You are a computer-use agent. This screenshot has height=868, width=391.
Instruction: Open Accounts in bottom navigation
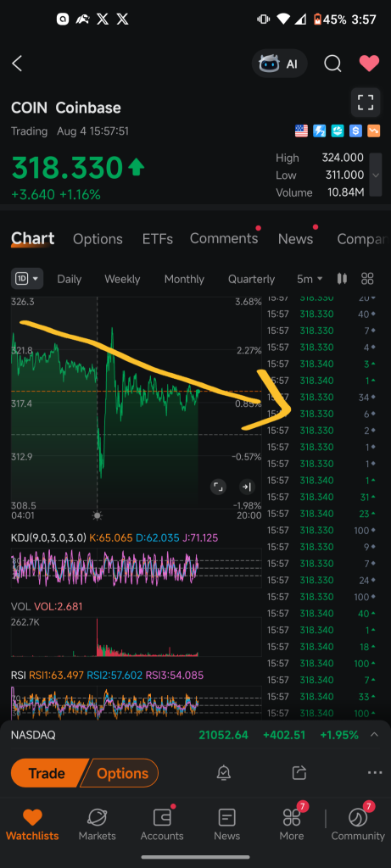pyautogui.click(x=162, y=823)
